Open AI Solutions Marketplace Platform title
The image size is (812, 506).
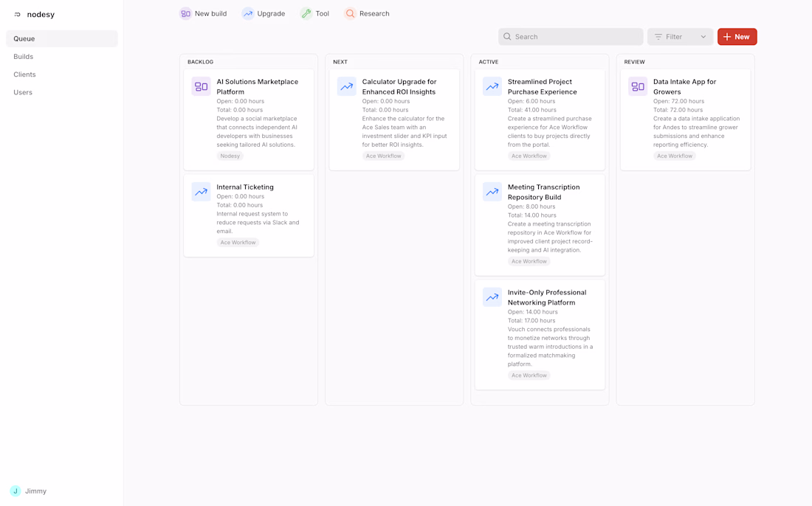tap(258, 86)
